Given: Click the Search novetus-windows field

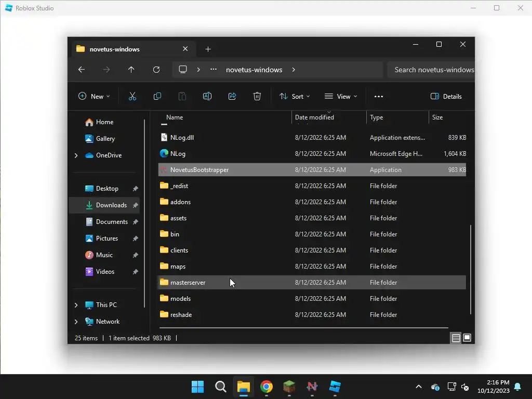Looking at the screenshot, I should coord(431,70).
